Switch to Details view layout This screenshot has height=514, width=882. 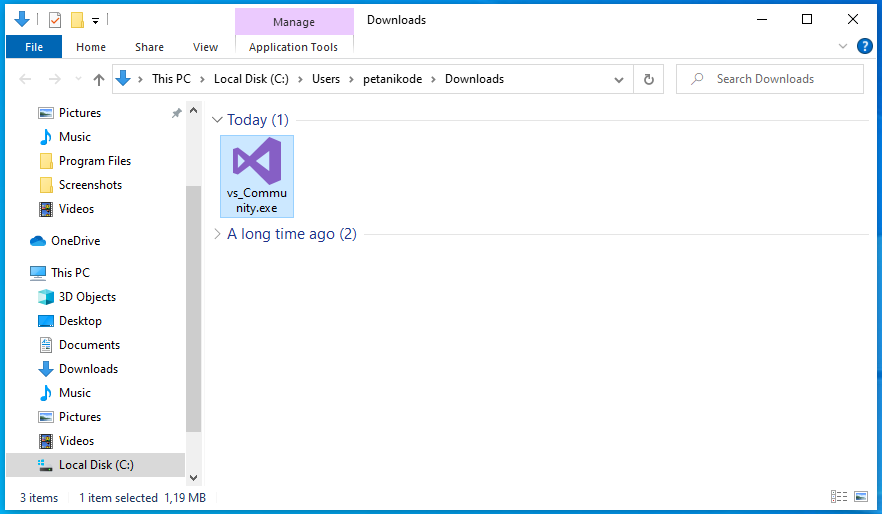coord(839,497)
